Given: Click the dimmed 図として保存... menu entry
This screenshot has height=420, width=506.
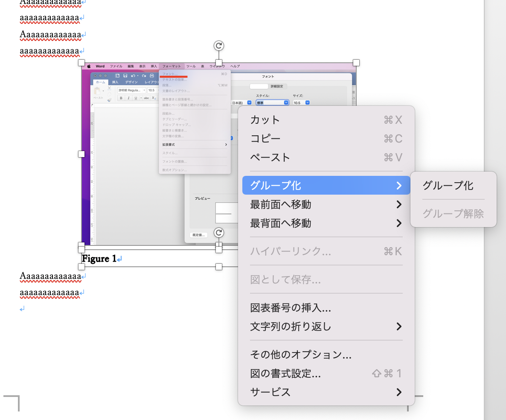Looking at the screenshot, I should [326, 280].
